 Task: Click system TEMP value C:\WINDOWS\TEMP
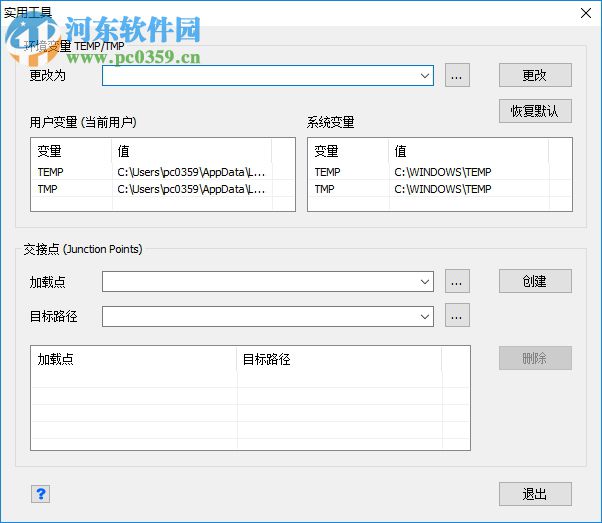point(443,172)
